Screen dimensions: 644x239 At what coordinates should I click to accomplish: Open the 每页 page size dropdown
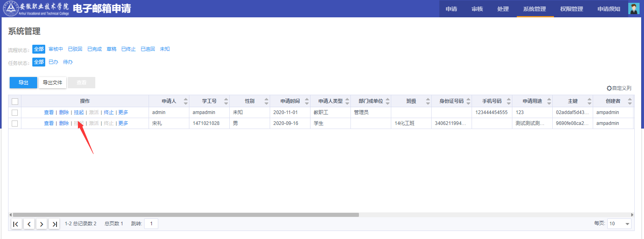tap(620, 224)
